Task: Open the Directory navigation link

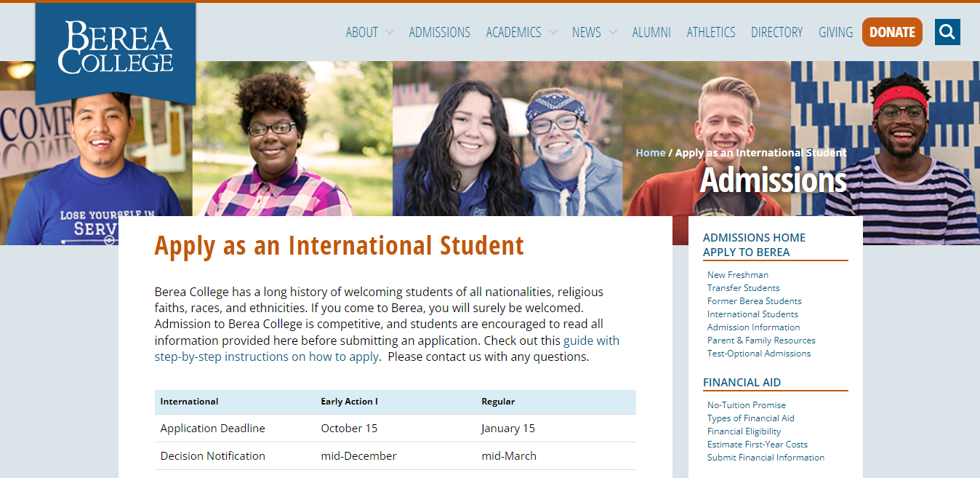Action: pos(777,32)
